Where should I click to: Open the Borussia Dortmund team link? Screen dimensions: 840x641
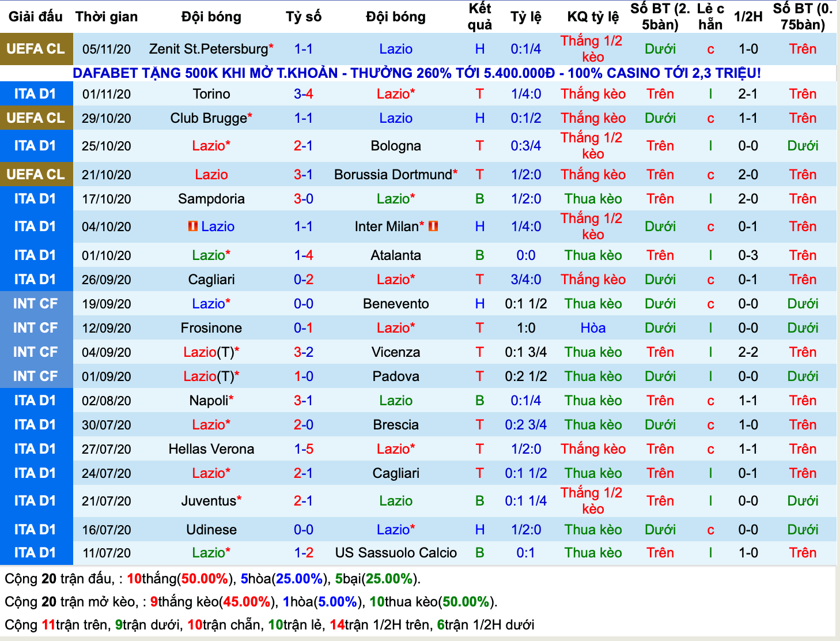[393, 175]
